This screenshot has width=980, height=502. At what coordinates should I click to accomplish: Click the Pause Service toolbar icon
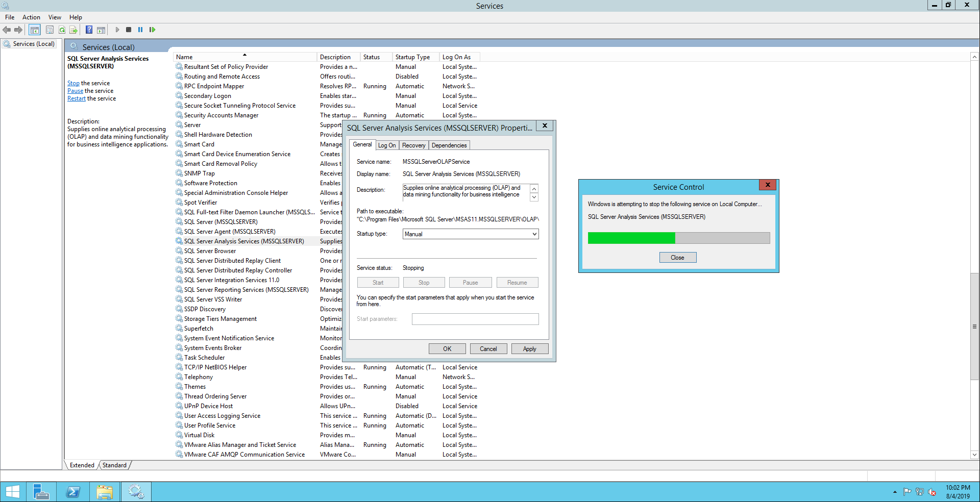(x=140, y=30)
